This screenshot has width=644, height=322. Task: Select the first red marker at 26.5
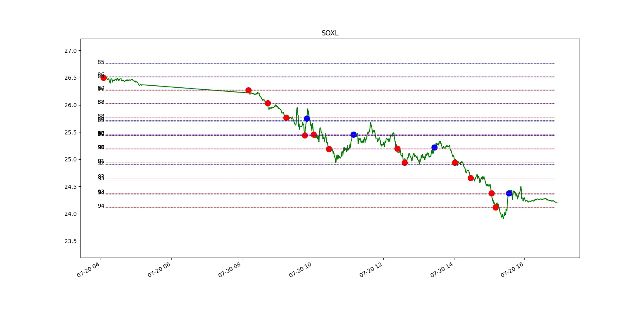point(103,78)
